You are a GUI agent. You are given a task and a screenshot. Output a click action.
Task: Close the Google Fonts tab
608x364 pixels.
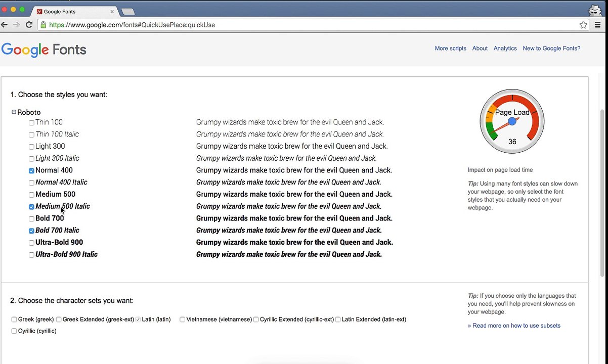coord(111,11)
